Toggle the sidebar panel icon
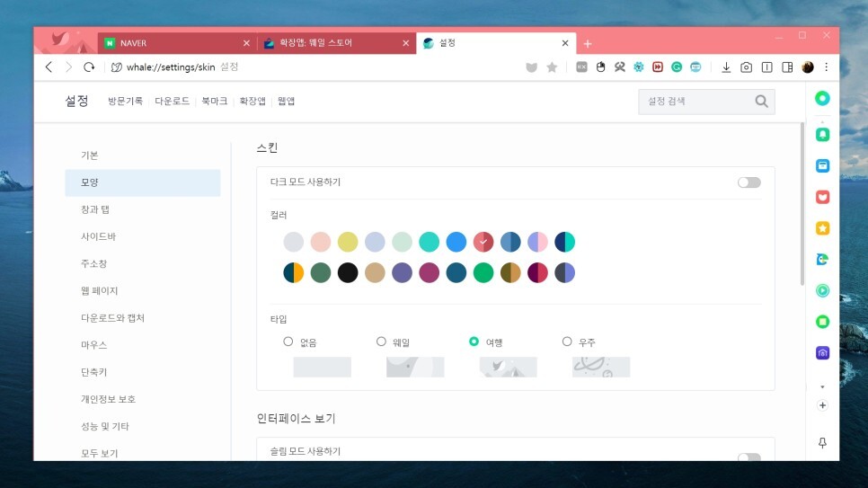868x488 pixels. (x=787, y=67)
